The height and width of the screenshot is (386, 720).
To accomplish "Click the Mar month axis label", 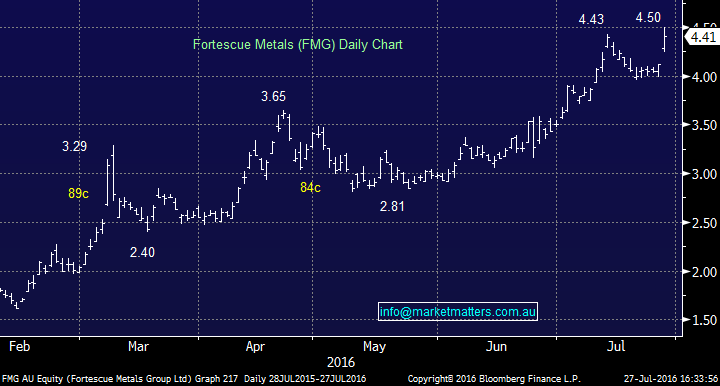I will click(138, 346).
